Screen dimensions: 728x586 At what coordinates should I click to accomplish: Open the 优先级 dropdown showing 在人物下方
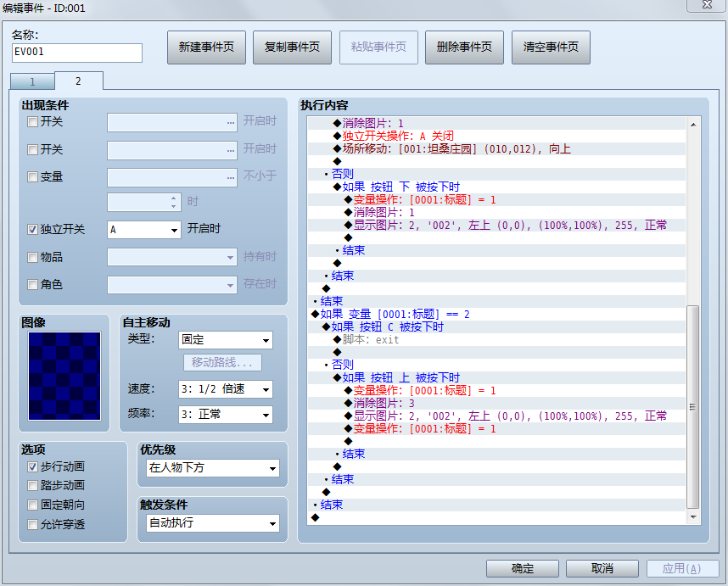tap(213, 468)
